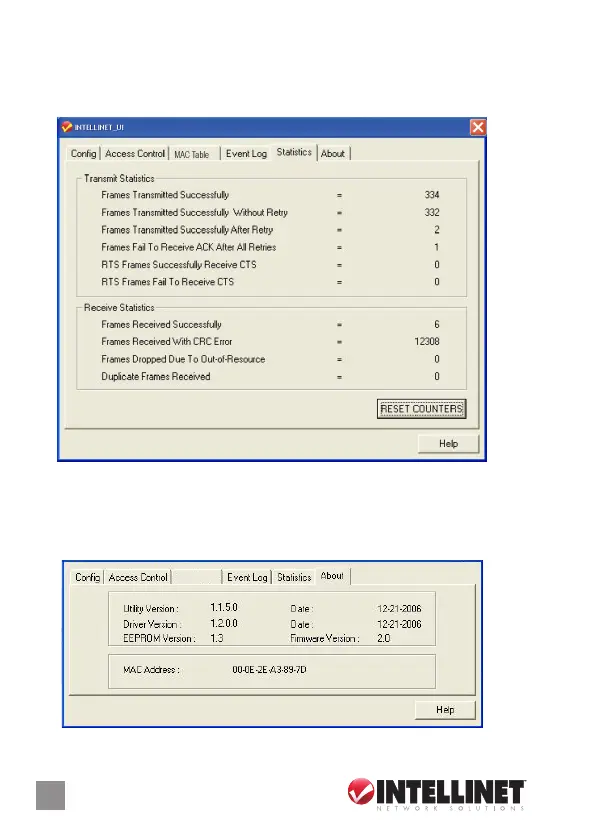
Task: Open Event Log tab in the lower About window
Action: [247, 577]
